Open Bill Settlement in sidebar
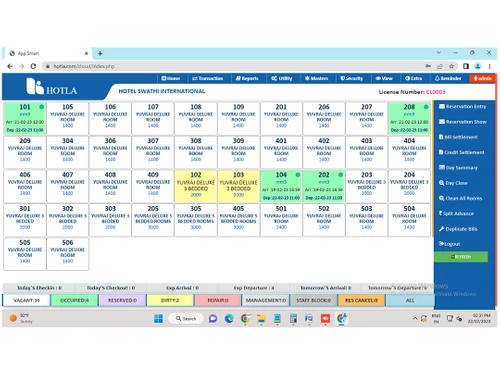 [458, 137]
